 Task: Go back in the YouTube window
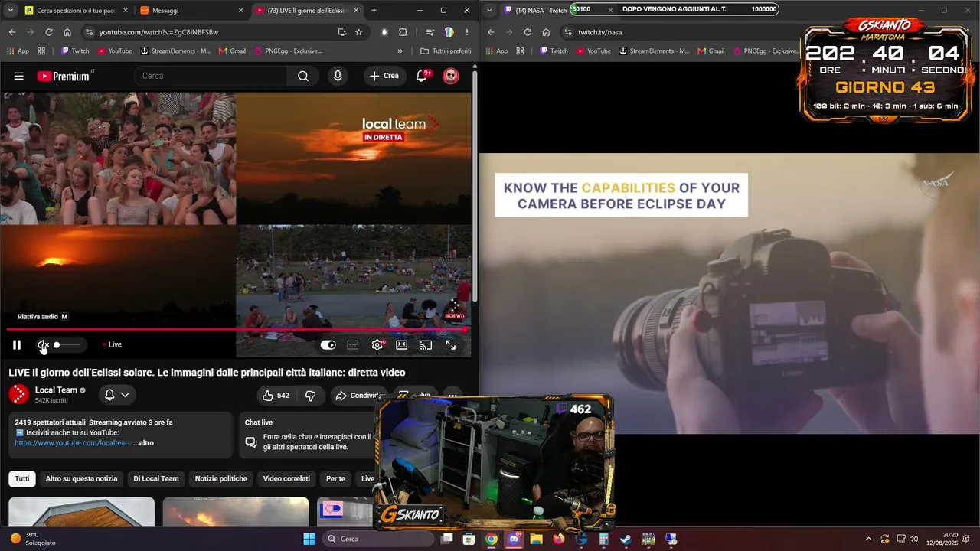coord(12,32)
